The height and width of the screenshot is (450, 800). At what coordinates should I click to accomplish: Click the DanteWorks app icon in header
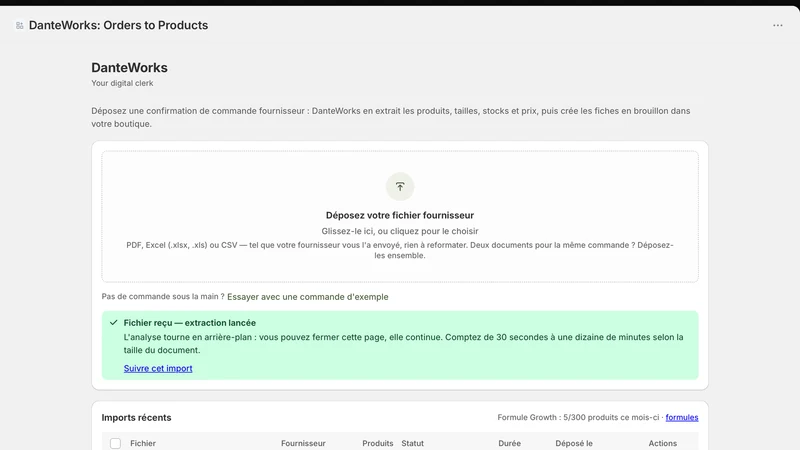(x=19, y=25)
